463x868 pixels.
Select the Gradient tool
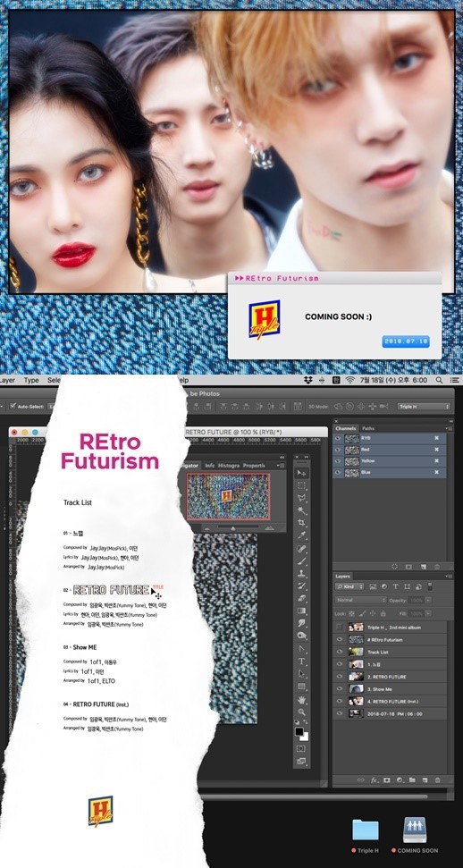click(x=302, y=611)
